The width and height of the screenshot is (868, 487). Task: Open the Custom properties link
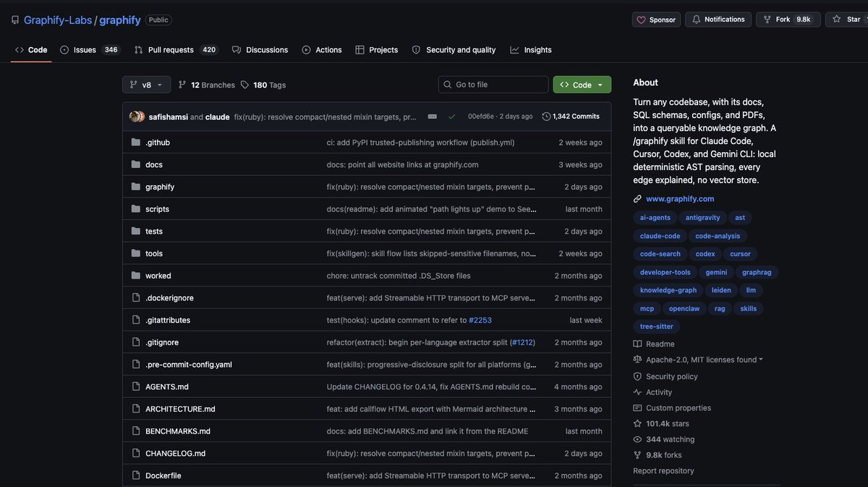(x=672, y=408)
